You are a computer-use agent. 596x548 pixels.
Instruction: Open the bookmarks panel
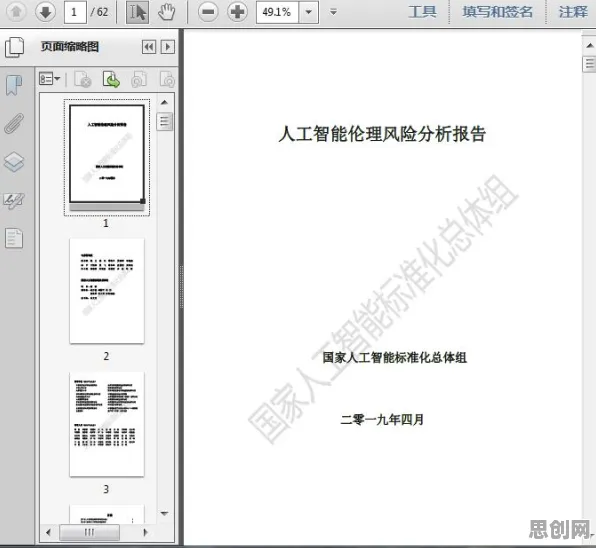tap(14, 85)
